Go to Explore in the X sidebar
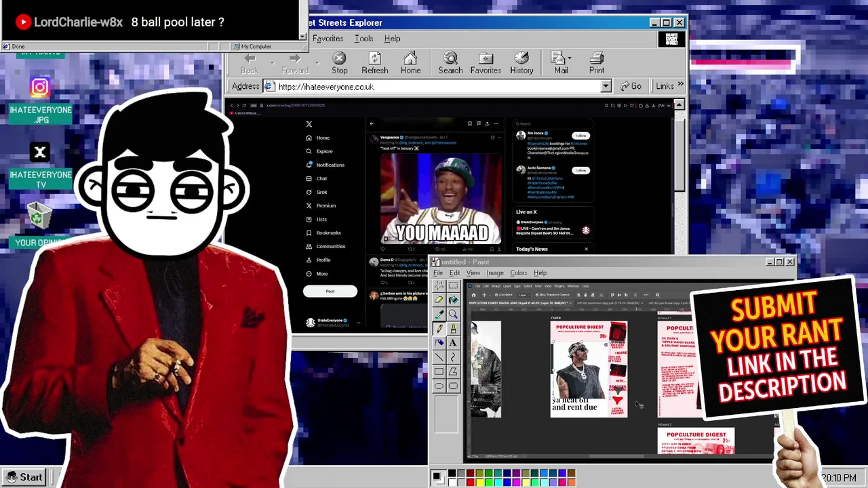The image size is (868, 488). click(x=319, y=151)
